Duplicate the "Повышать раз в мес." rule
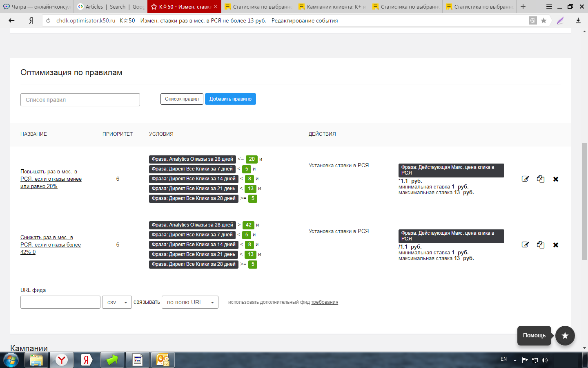 coord(541,179)
